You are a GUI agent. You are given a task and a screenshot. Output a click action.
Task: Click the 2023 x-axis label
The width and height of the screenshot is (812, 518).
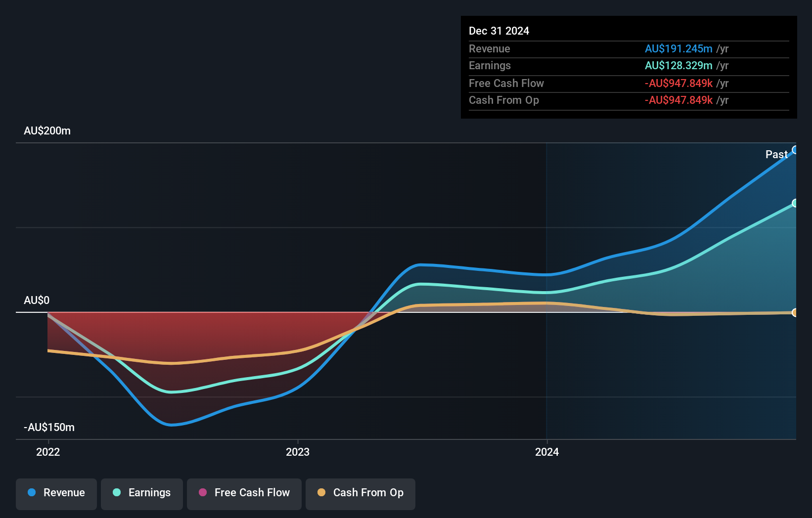pos(298,452)
